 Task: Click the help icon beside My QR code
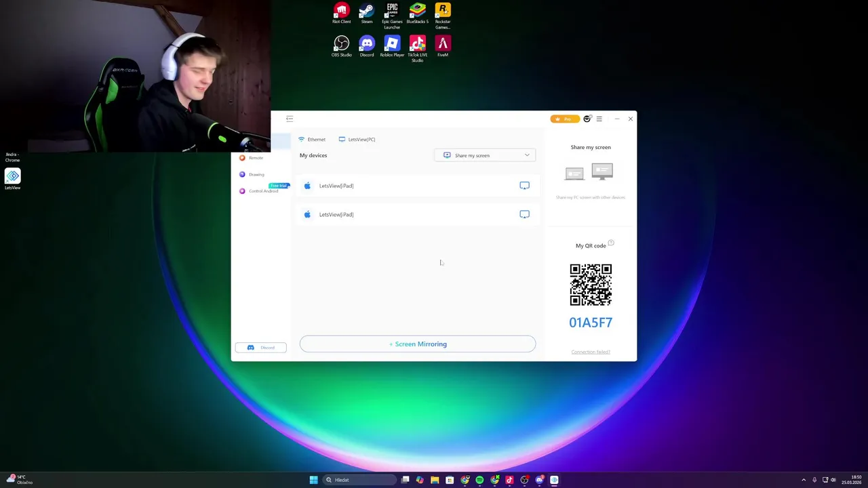[611, 243]
